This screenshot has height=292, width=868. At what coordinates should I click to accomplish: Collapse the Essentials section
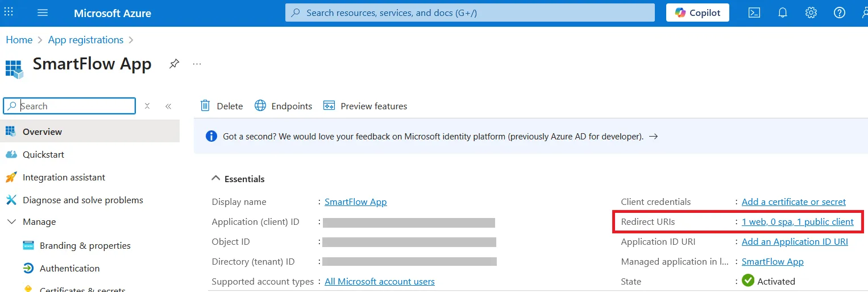click(x=215, y=178)
